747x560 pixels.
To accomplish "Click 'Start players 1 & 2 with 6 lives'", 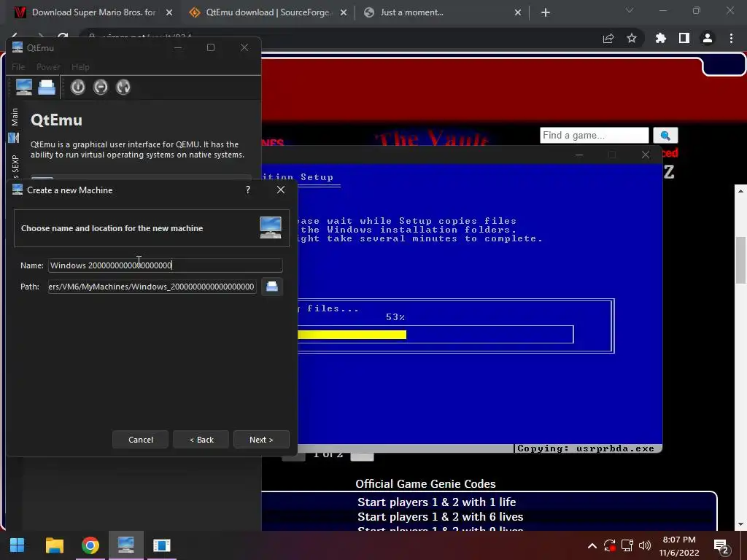I will pos(440,517).
